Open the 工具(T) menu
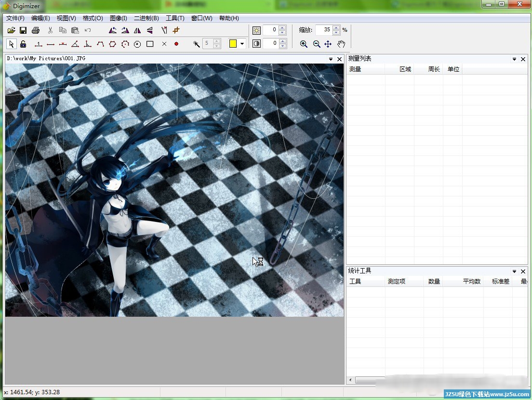The width and height of the screenshot is (532, 400). 175,18
